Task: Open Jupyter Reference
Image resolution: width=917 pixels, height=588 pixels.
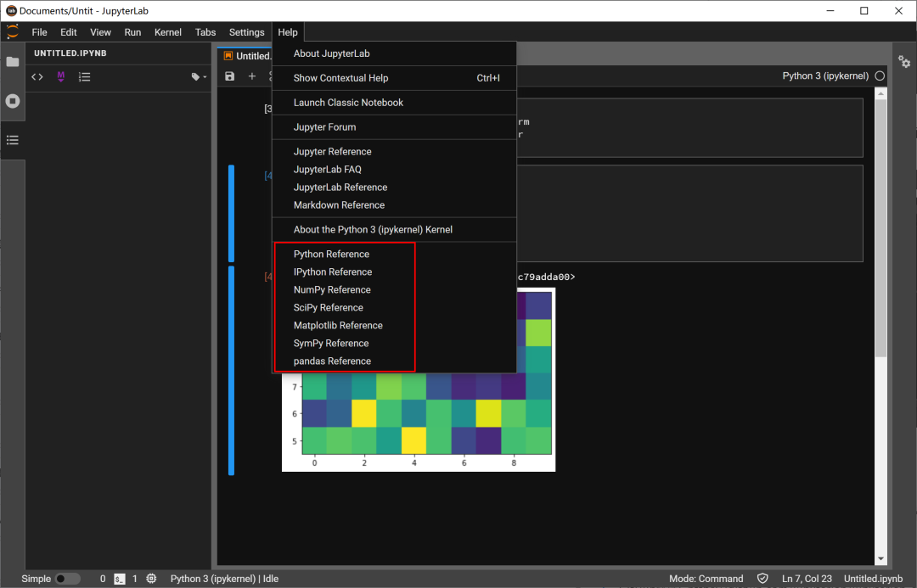Action: 394,151
